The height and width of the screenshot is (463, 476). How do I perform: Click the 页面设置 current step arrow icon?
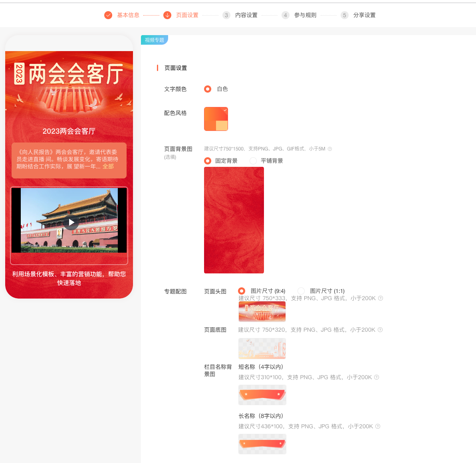tap(167, 15)
